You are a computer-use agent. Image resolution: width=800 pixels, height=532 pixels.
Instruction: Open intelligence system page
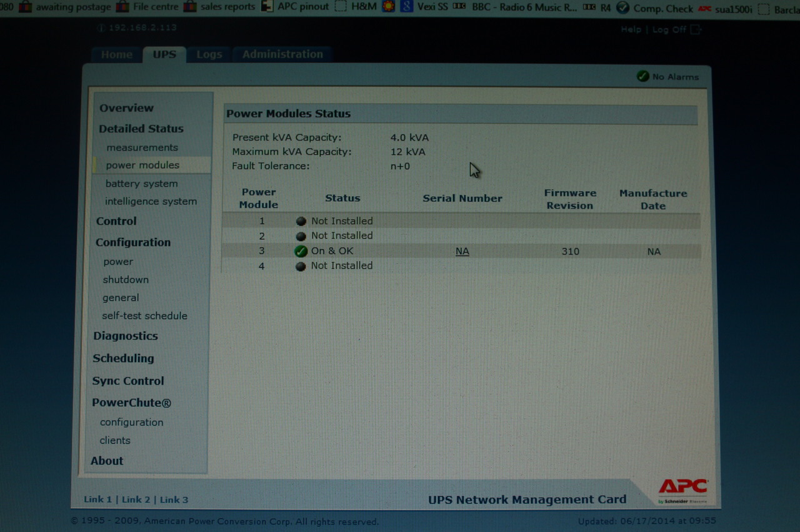[151, 201]
